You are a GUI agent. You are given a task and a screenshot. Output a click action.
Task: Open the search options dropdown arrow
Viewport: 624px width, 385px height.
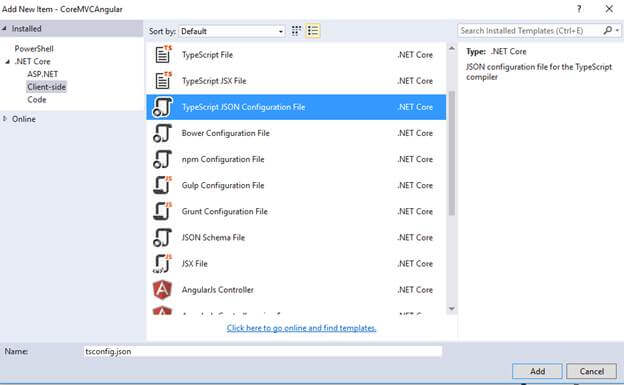point(617,30)
